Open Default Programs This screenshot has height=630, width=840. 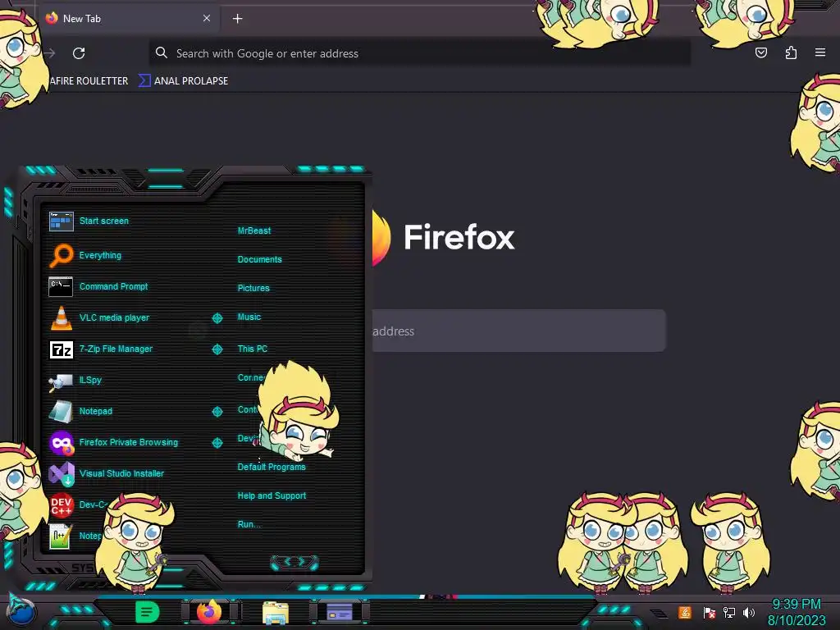(x=272, y=467)
